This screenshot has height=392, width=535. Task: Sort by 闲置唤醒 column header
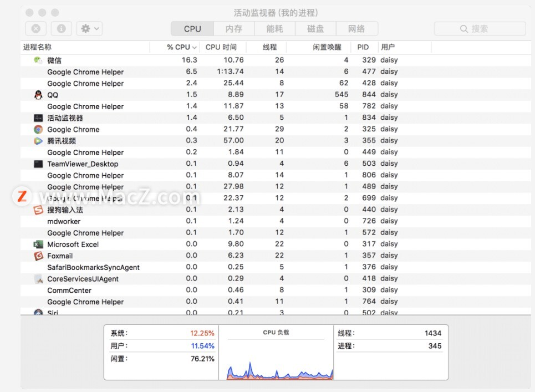click(x=319, y=47)
